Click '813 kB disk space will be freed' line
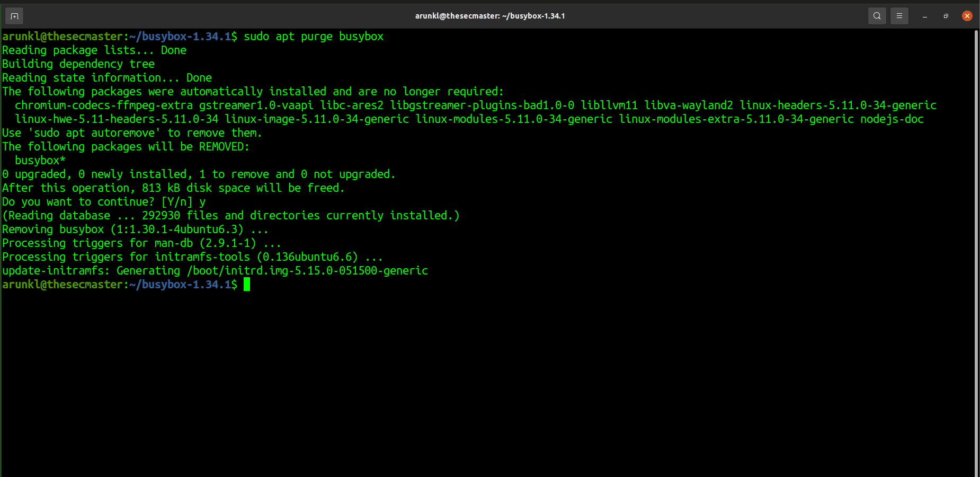Viewport: 980px width, 477px height. (173, 188)
